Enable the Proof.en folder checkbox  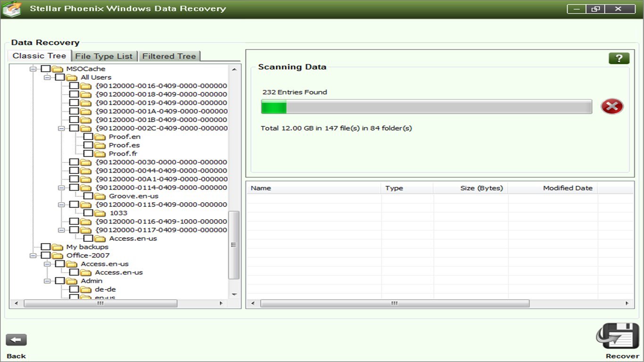click(89, 136)
